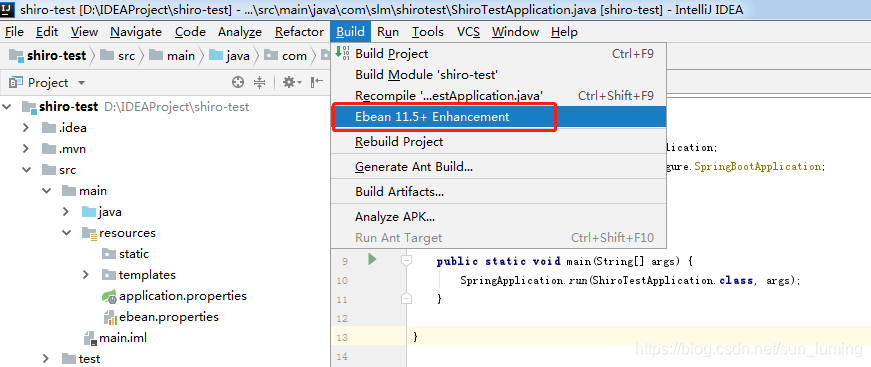Hide the Project tool window
This screenshot has width=871, height=367.
click(x=317, y=83)
